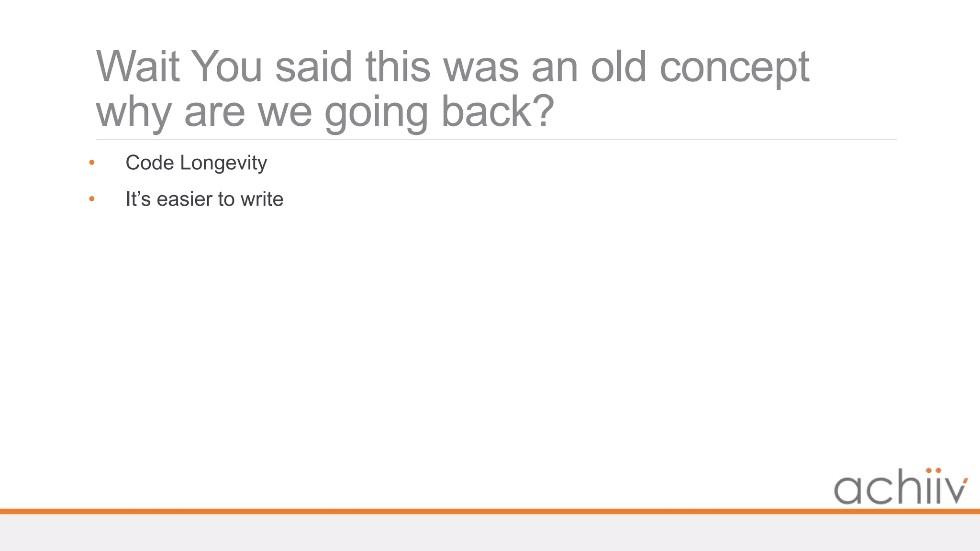The width and height of the screenshot is (980, 551).
Task: Click the word Wait in the title
Action: pyautogui.click(x=138, y=67)
